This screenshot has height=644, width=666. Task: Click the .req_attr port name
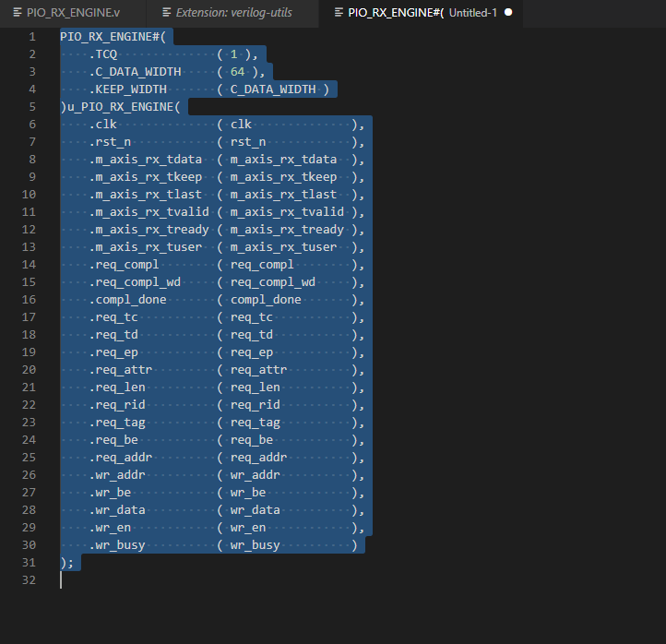click(x=121, y=370)
